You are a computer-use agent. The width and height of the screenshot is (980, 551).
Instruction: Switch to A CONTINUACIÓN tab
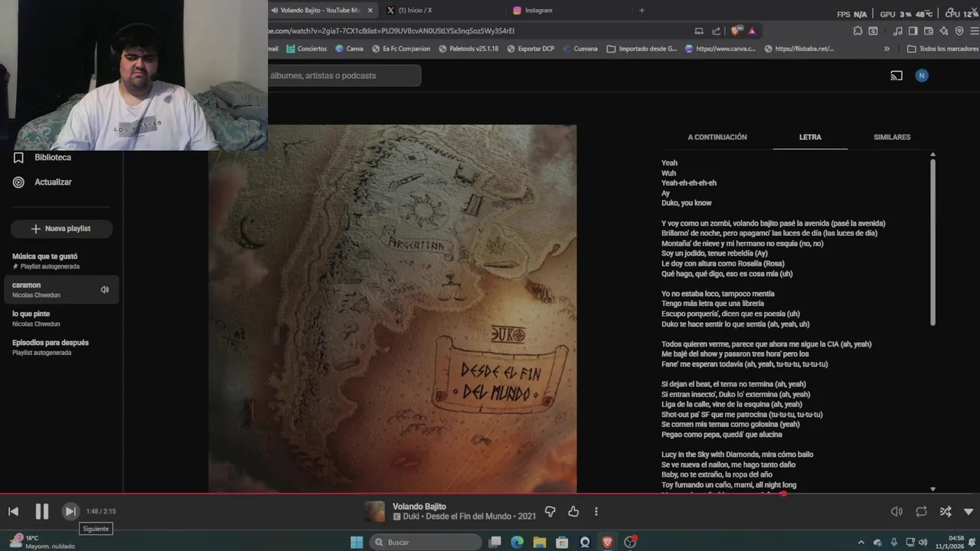click(x=717, y=137)
